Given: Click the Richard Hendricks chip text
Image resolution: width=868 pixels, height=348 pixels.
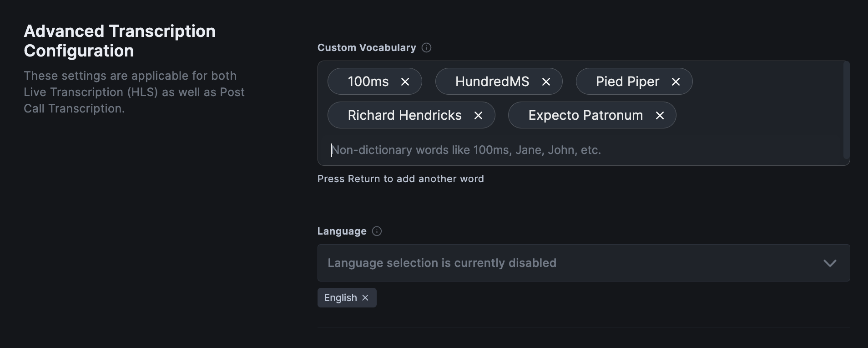Looking at the screenshot, I should point(404,115).
